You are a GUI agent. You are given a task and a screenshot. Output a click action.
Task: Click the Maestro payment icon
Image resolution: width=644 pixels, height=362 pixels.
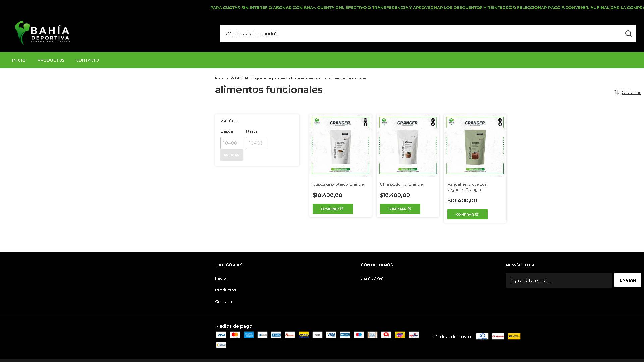tap(359, 335)
